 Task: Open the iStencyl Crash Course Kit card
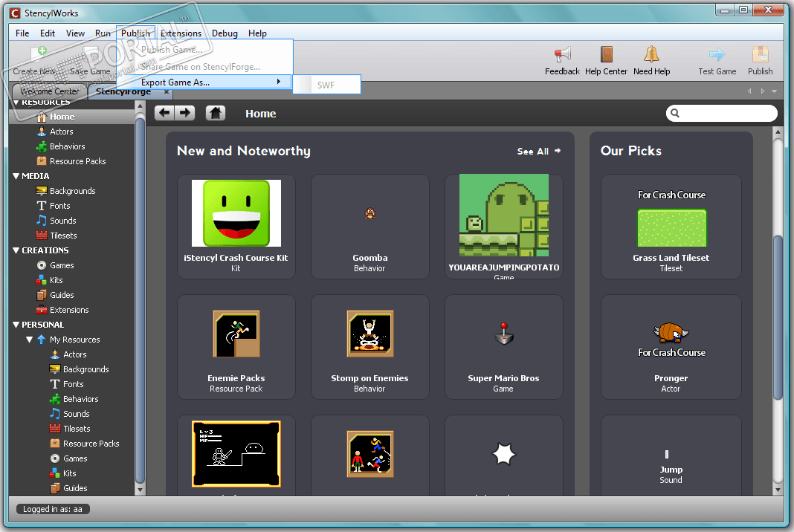click(236, 227)
